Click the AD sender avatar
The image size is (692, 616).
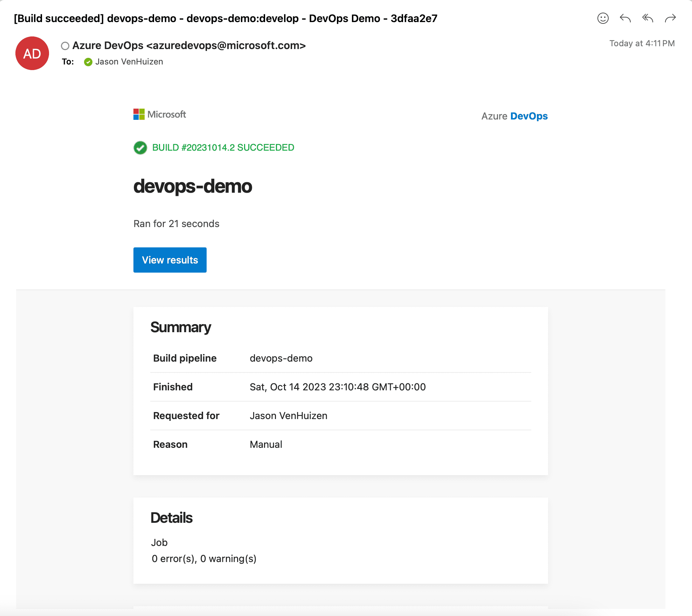pyautogui.click(x=32, y=53)
